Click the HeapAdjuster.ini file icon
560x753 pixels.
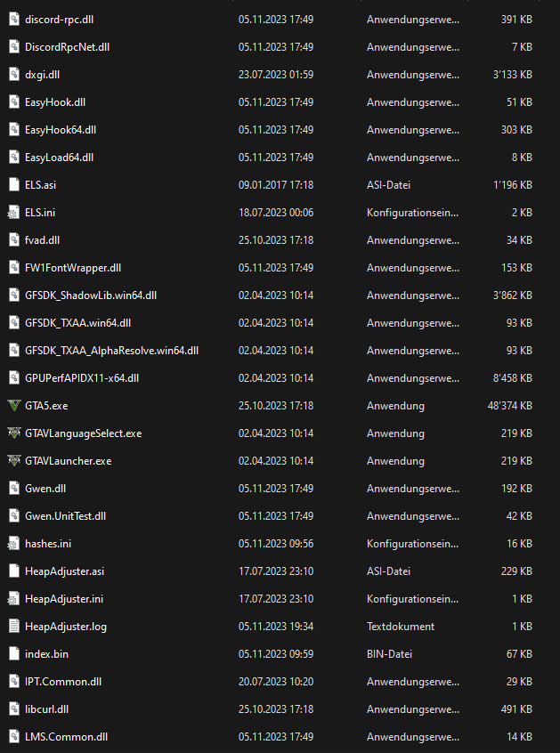coord(14,599)
